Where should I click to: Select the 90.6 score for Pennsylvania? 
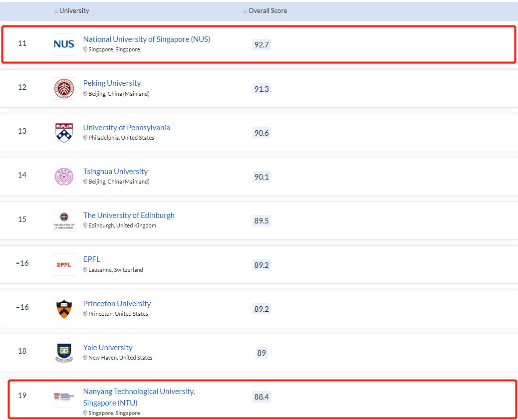(x=261, y=133)
